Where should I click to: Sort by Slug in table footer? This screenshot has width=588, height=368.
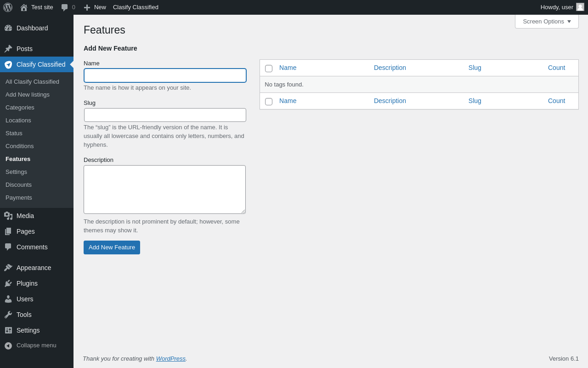point(475,101)
